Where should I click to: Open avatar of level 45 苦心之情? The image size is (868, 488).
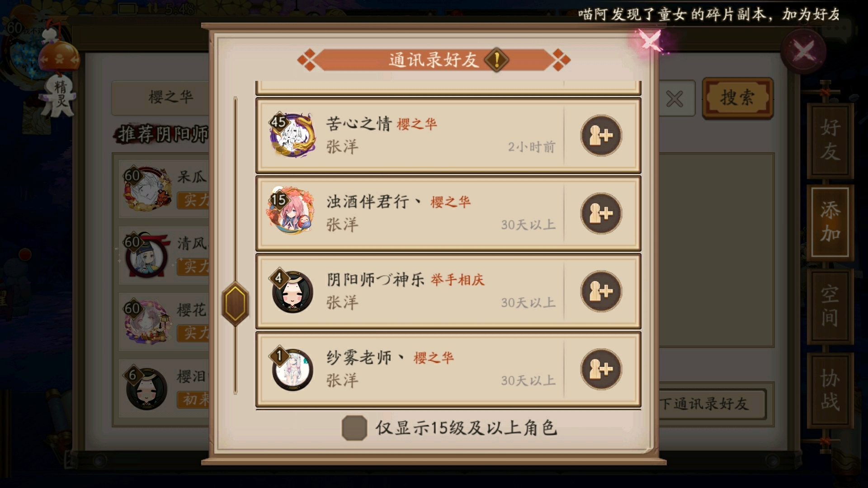click(x=292, y=135)
